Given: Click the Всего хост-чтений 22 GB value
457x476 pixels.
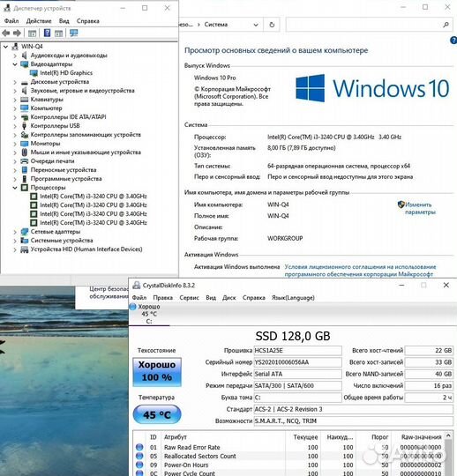Looking at the screenshot, I should 429,350.
